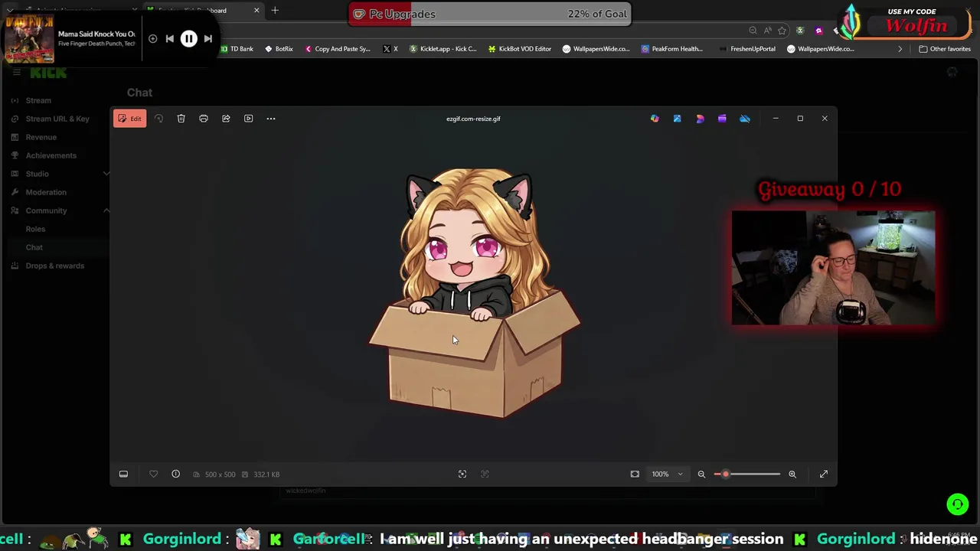Expand Studio section in Kick sidebar
The image size is (980, 551).
coord(106,174)
